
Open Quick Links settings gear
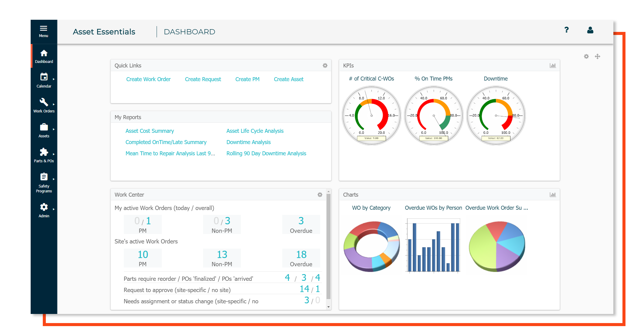coord(325,66)
